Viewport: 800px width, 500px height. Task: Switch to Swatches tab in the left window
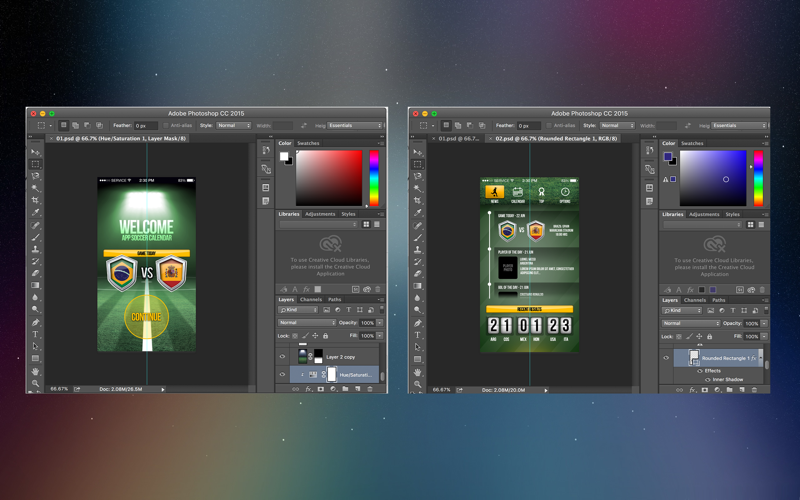tap(308, 143)
